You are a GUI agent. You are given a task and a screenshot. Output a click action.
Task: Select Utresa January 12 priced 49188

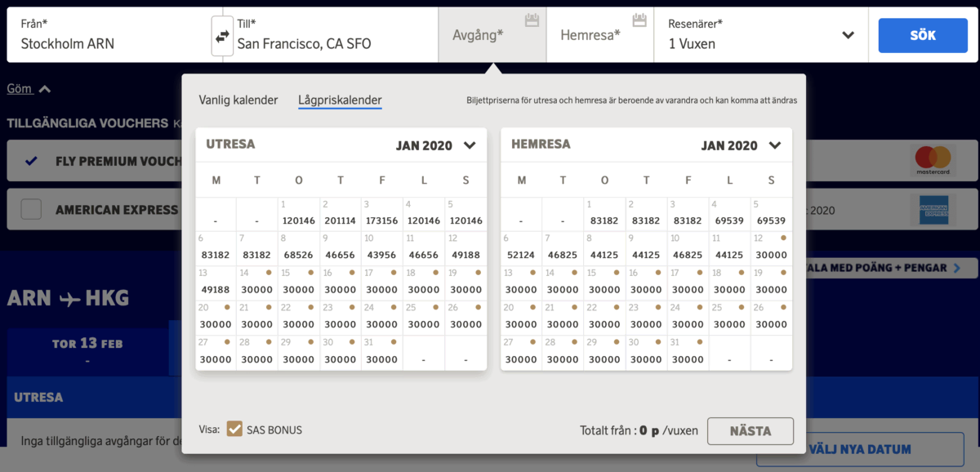[465, 248]
